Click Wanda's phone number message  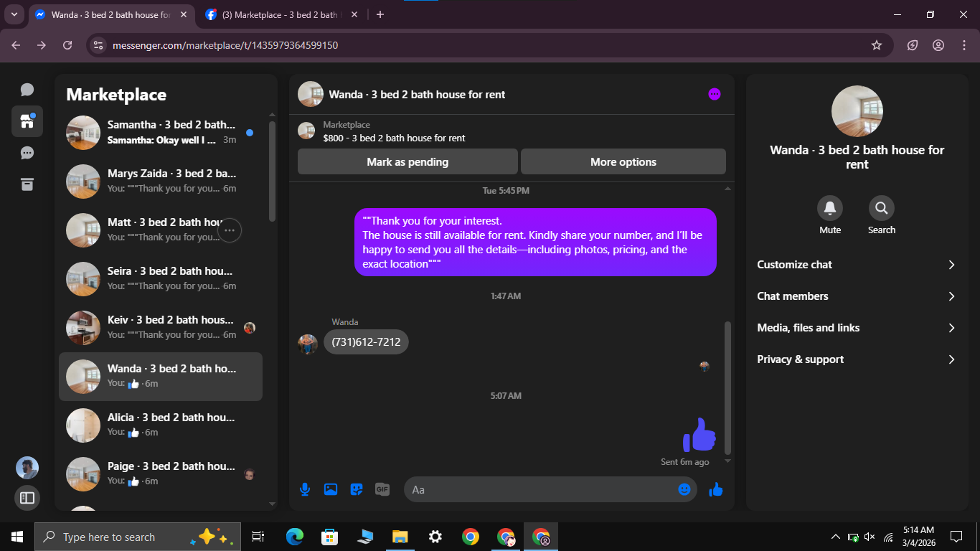click(x=366, y=342)
